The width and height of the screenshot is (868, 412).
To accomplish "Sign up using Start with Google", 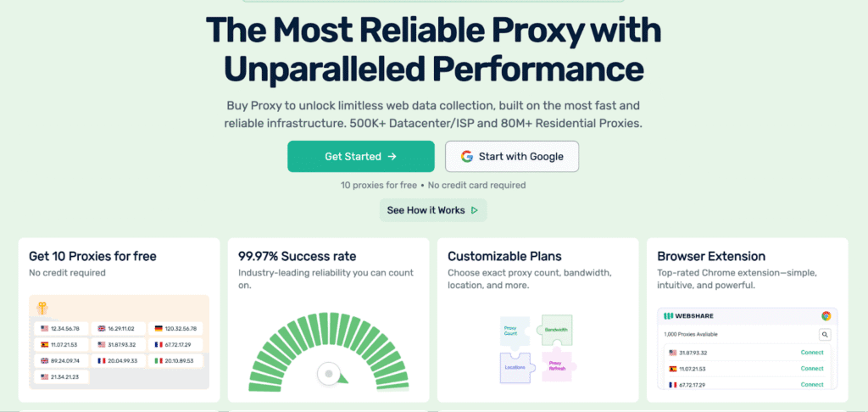I will pyautogui.click(x=512, y=157).
